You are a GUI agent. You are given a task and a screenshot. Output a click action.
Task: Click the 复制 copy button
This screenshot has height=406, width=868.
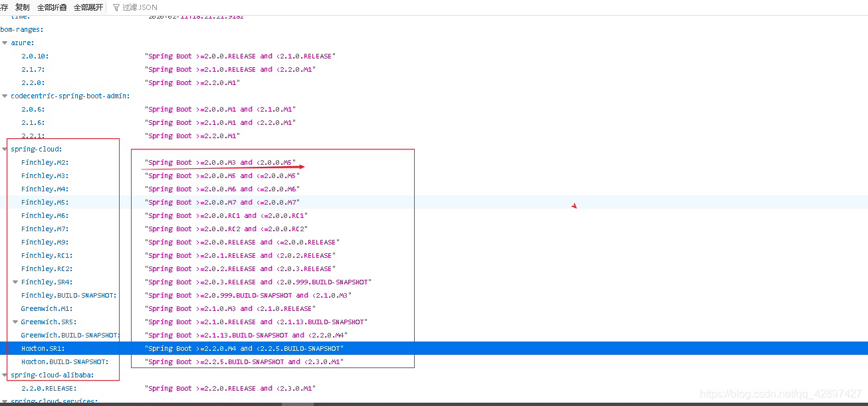pos(23,7)
